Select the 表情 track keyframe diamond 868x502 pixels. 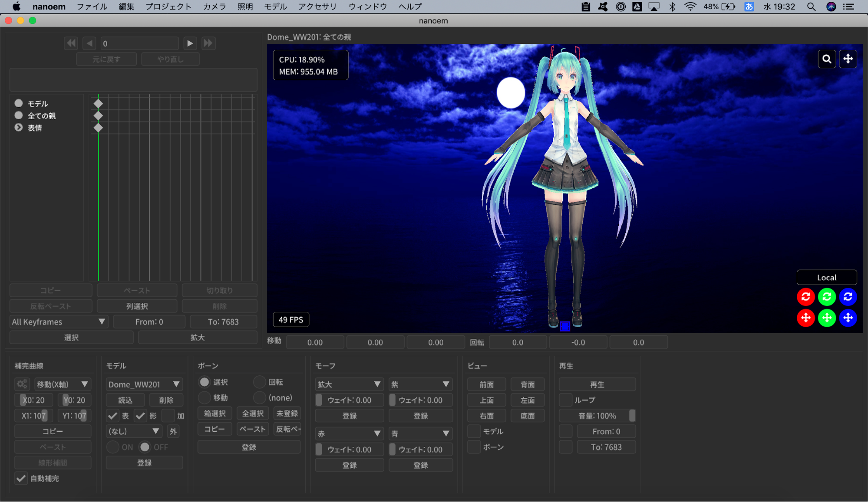98,128
